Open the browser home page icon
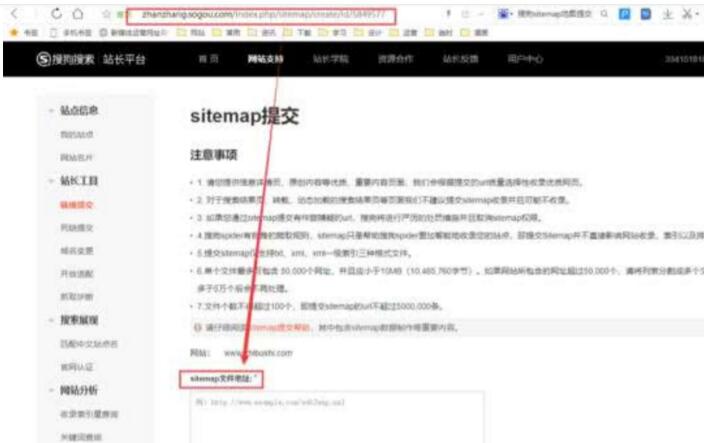The height and width of the screenshot is (443, 704). tap(78, 14)
